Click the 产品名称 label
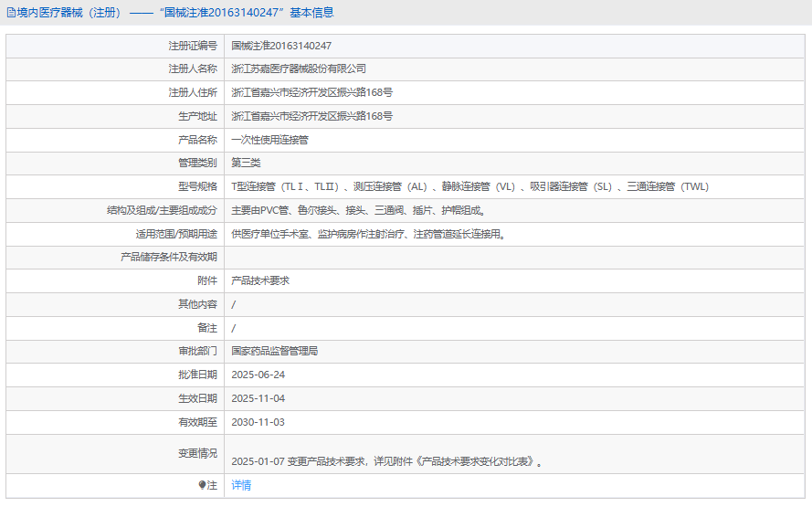Viewport: 812px width, 507px height. point(198,140)
